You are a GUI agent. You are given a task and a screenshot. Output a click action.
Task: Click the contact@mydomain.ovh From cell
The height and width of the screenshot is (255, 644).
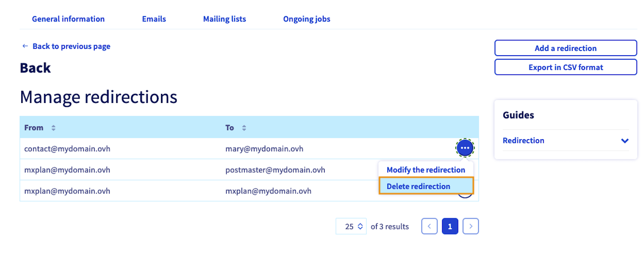67,149
